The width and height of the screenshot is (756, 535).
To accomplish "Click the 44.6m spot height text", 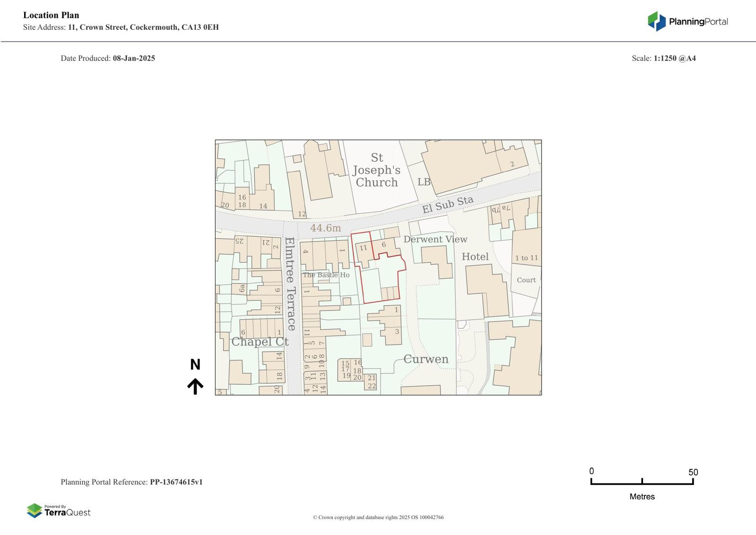I will pos(325,228).
